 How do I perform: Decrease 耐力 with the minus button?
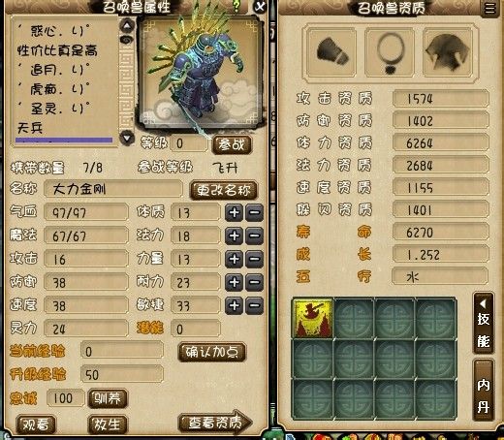pos(255,282)
